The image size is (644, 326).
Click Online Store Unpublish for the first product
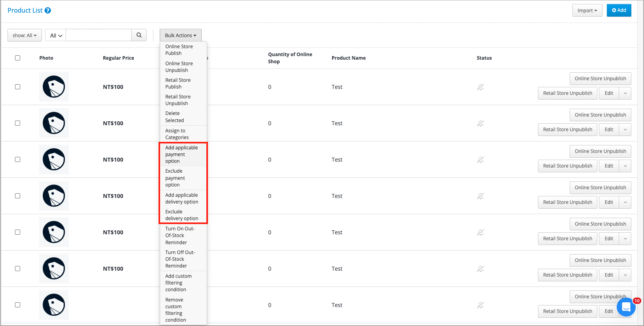click(600, 79)
